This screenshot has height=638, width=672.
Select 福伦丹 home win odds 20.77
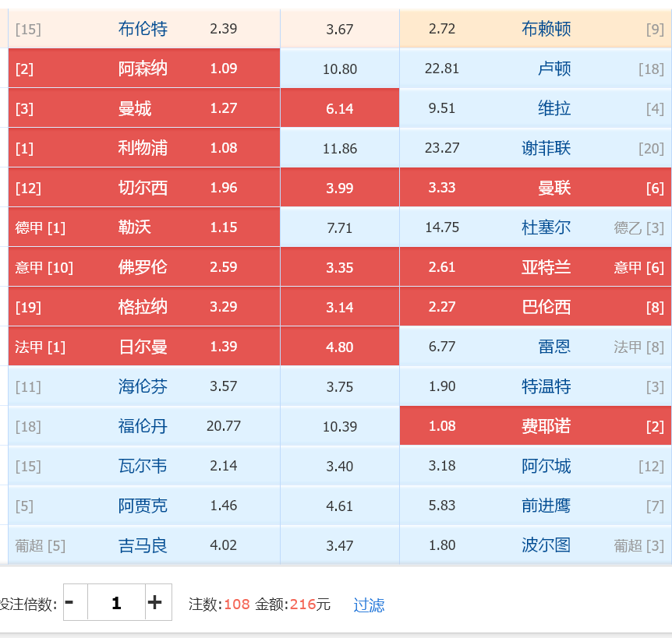coord(144,426)
